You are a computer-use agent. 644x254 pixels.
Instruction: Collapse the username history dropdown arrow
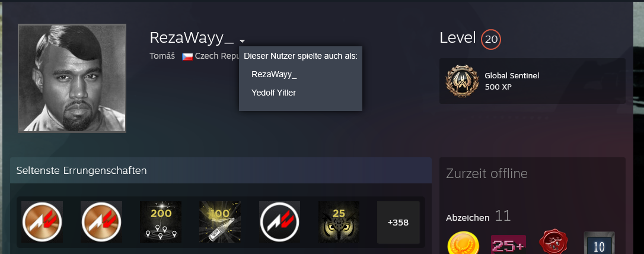pyautogui.click(x=243, y=41)
